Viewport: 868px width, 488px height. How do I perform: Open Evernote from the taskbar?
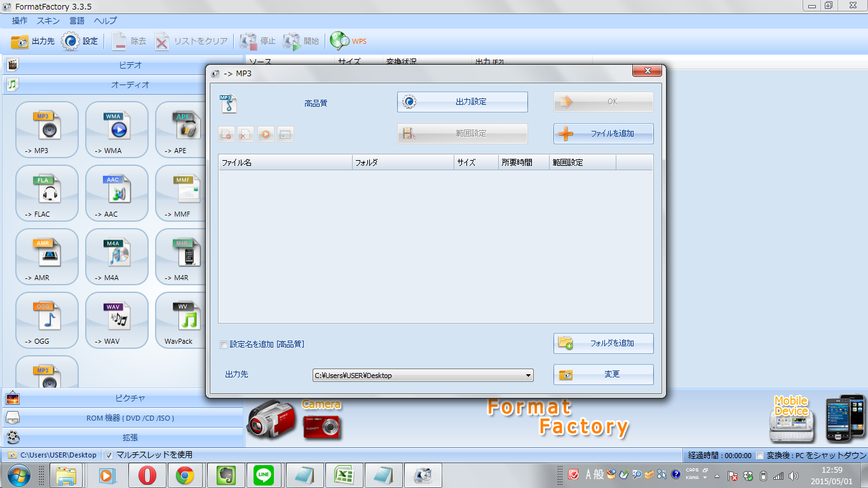coord(225,475)
